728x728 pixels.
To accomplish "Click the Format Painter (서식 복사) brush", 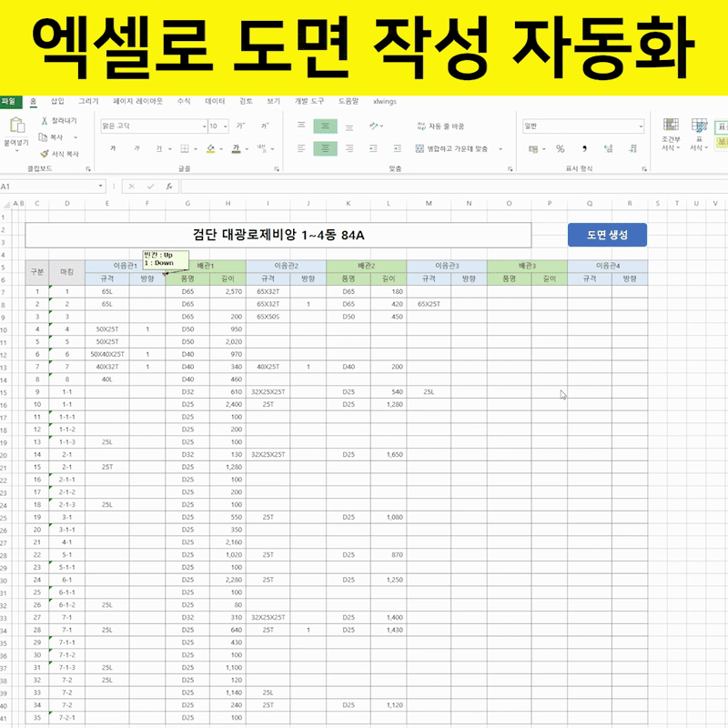I will point(44,154).
